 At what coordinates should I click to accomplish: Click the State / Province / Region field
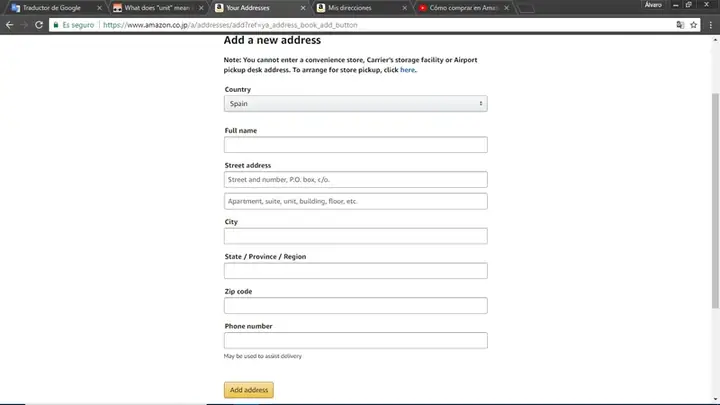355,271
